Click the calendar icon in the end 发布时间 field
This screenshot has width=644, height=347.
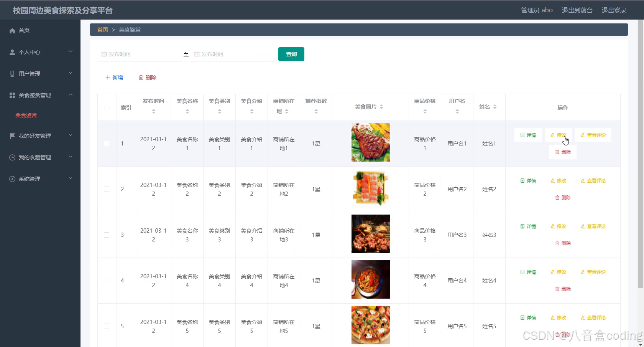click(197, 54)
